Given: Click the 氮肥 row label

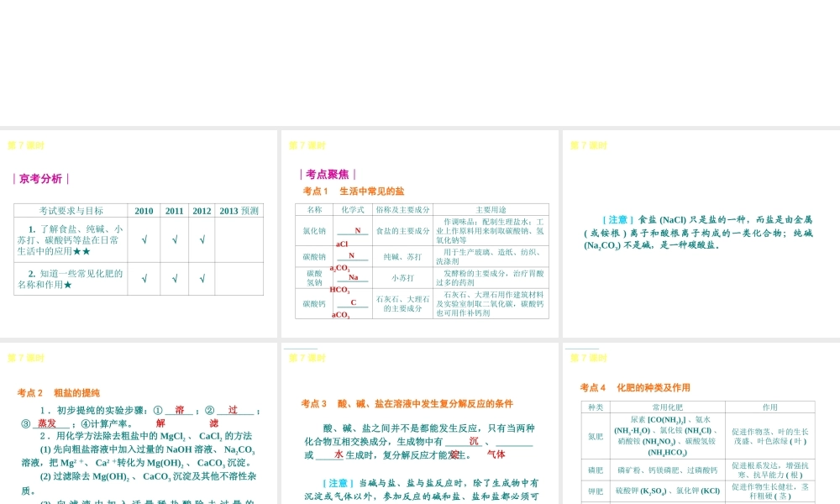Looking at the screenshot, I should pyautogui.click(x=596, y=437).
